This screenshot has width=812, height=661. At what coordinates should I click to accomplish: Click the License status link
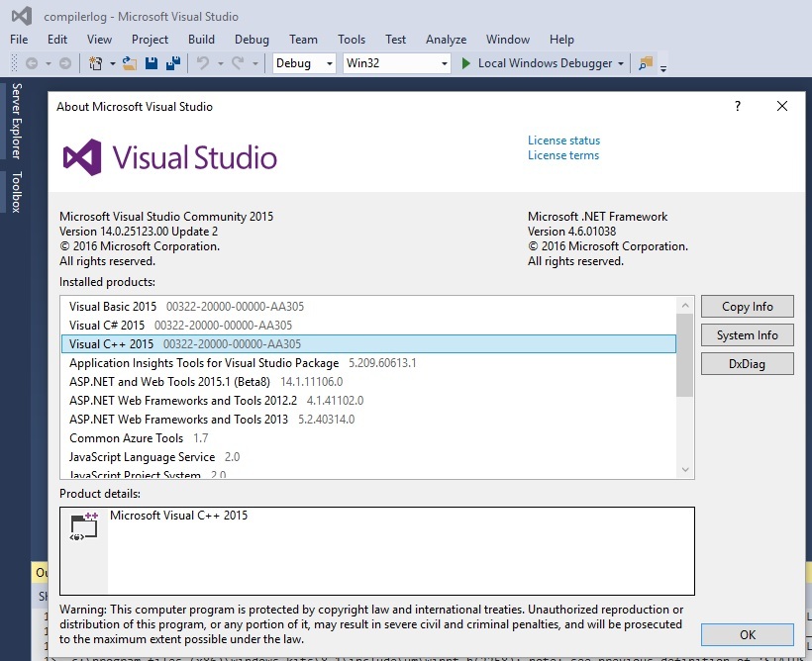(x=564, y=141)
